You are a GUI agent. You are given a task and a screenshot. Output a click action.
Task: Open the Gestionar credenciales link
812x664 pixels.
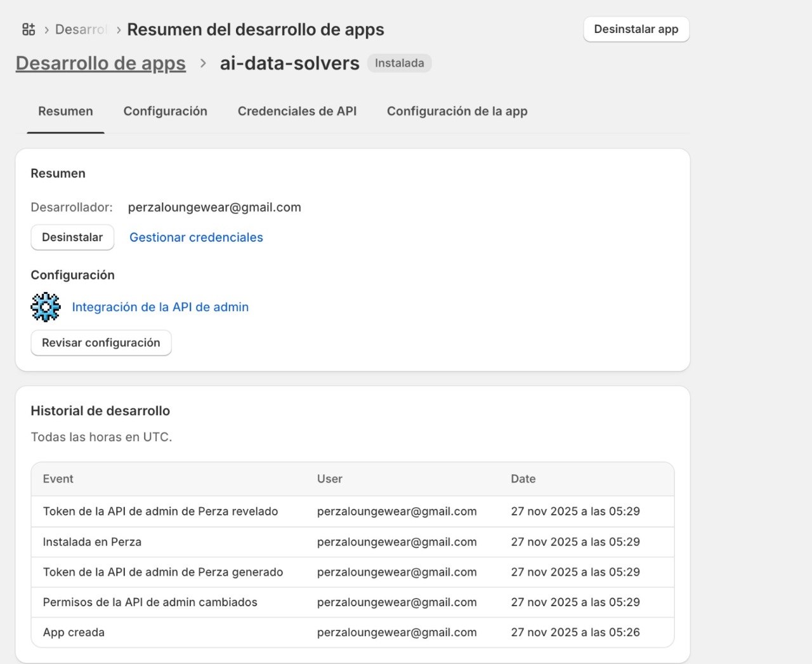coord(195,237)
